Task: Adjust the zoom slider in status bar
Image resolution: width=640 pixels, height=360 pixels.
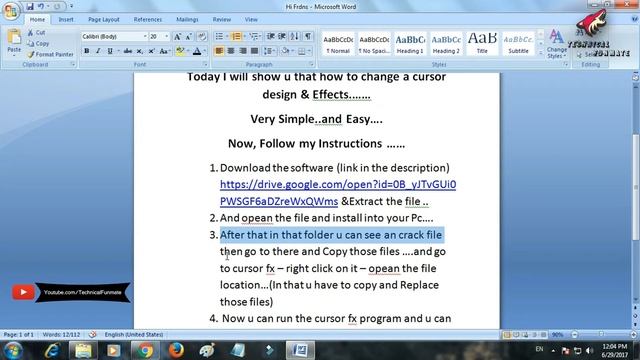Action: [600, 334]
